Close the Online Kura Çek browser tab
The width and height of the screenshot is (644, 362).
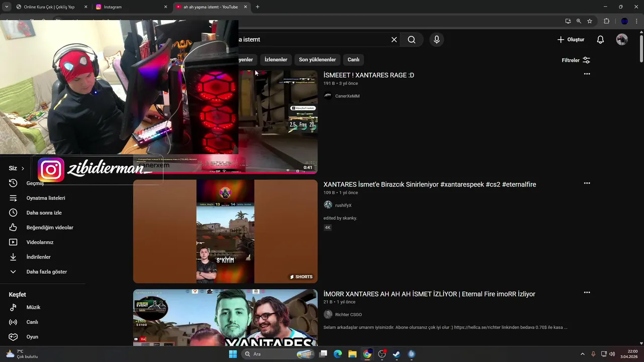86,7
